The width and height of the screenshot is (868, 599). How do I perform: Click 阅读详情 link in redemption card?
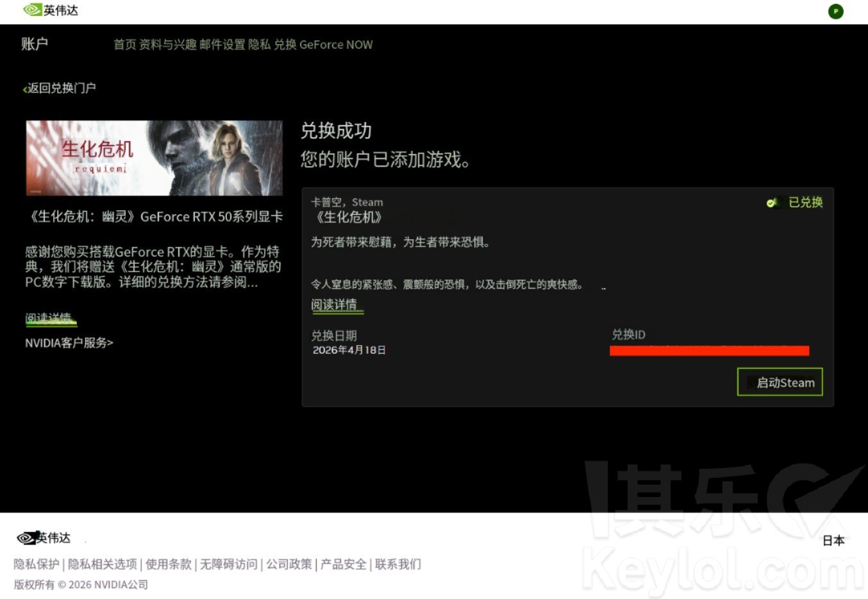click(334, 305)
